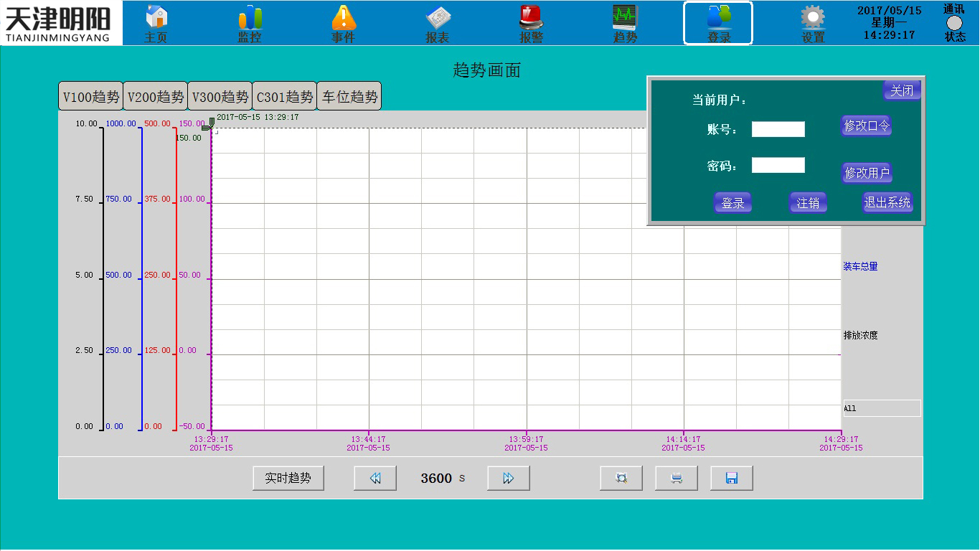The image size is (980, 551).
Task: Click the 监控 monitoring icon
Action: pos(249,22)
